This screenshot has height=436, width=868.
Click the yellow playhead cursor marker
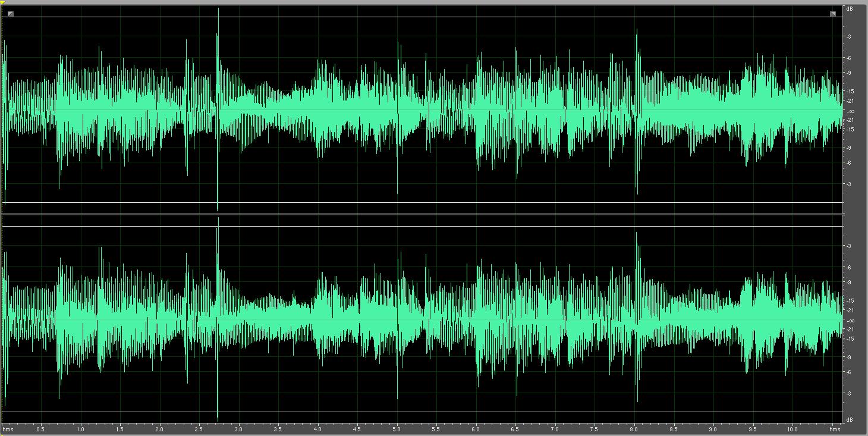pos(2,3)
